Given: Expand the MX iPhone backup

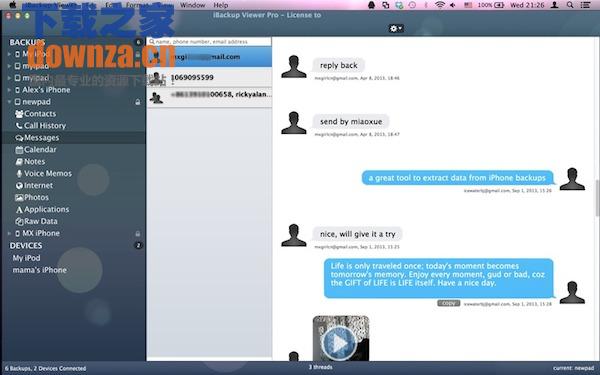Looking at the screenshot, I should tap(9, 233).
